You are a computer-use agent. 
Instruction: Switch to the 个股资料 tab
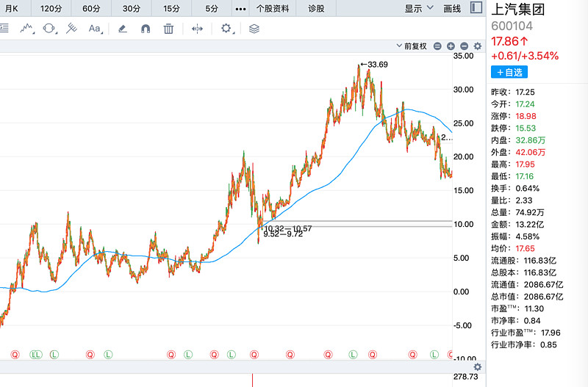[x=273, y=9]
